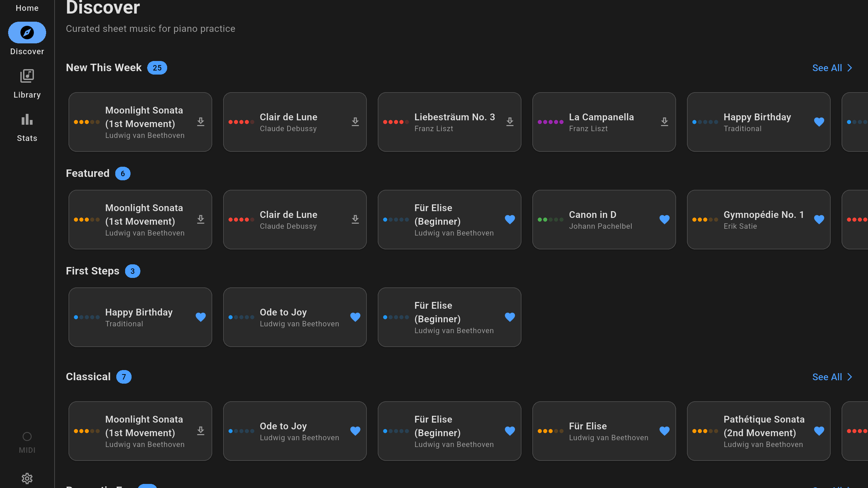Toggle heart on Pathétique Sonata (2nd Movement)

[819, 431]
